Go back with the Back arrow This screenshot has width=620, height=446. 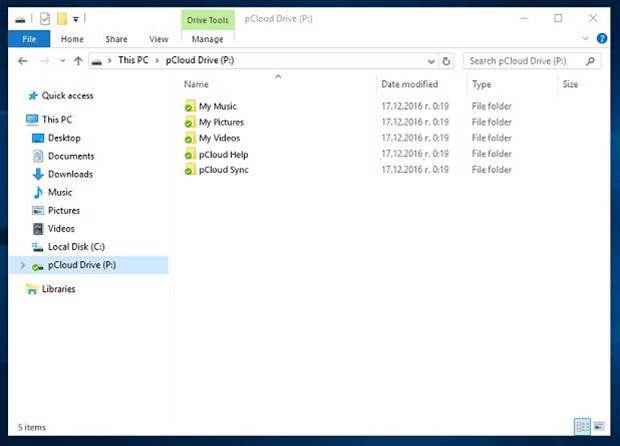point(23,61)
